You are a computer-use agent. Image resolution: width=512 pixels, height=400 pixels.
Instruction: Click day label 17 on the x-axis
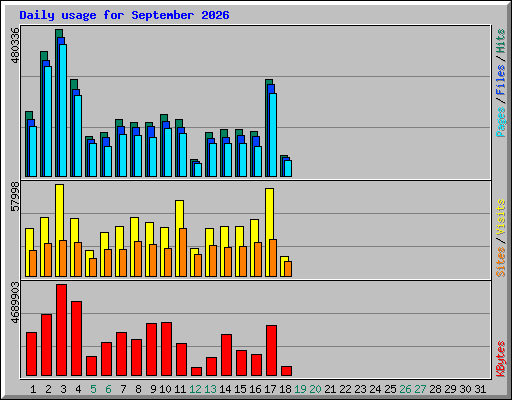tap(270, 389)
